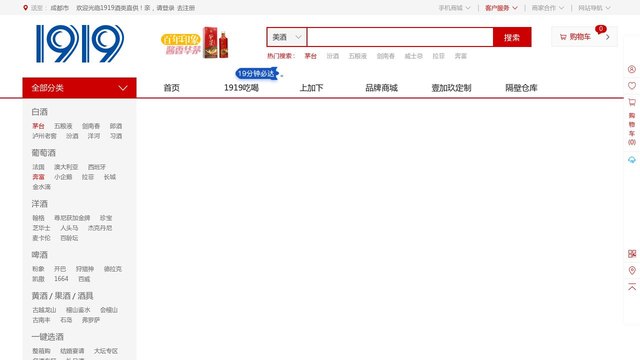Select 德拉克 under 啤酒
The height and width of the screenshot is (360, 640).
[113, 269]
